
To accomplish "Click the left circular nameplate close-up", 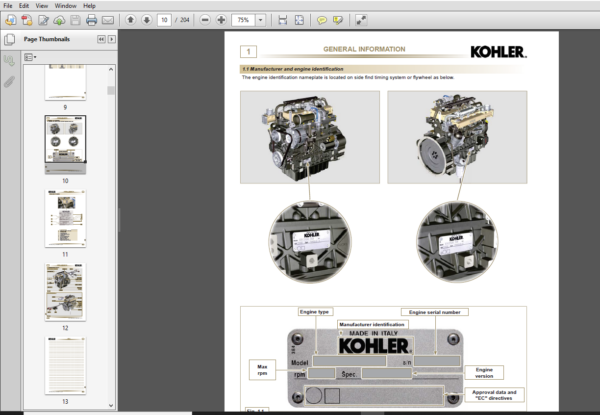I will [x=310, y=242].
